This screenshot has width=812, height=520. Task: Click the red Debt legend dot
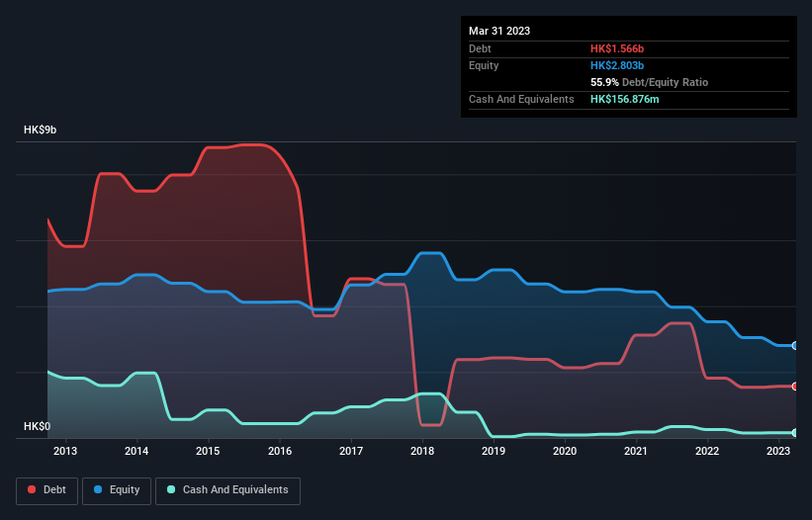coord(32,489)
